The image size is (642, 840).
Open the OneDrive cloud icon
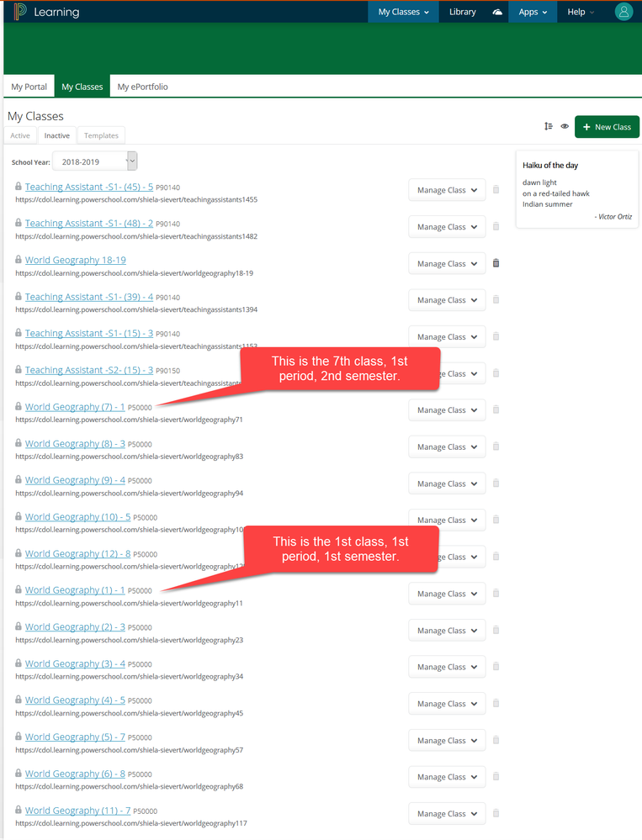tap(497, 13)
